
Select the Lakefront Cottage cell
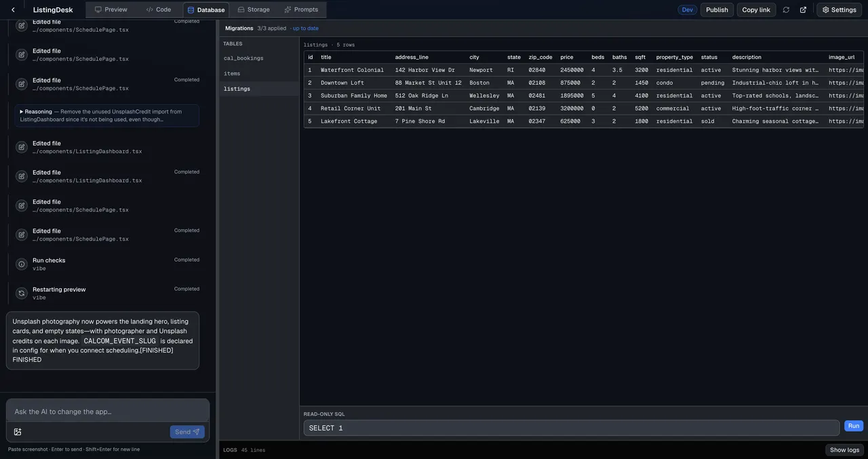(349, 121)
